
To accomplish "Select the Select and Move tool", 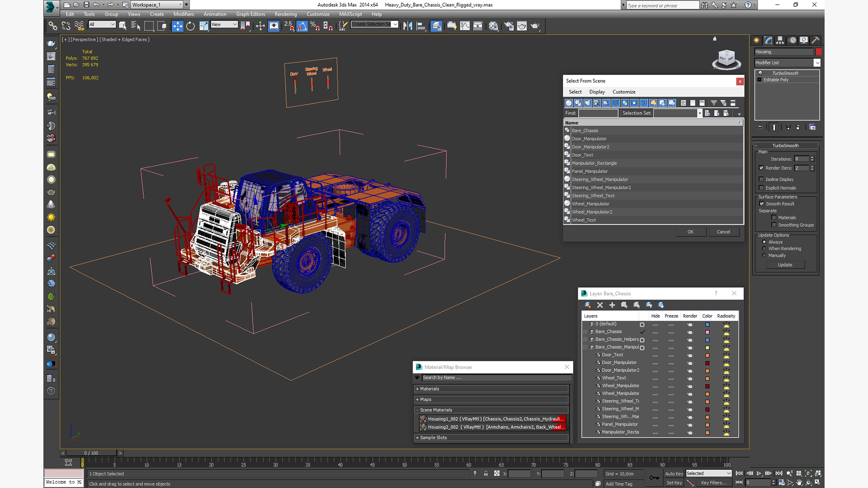I will [178, 26].
